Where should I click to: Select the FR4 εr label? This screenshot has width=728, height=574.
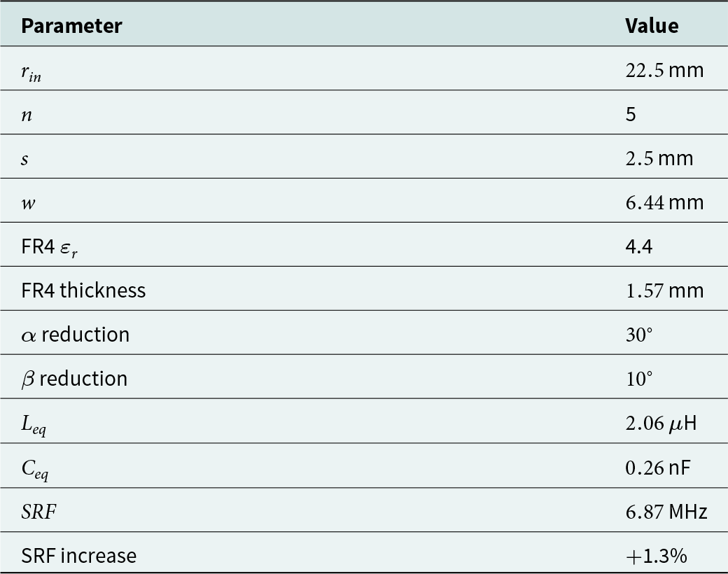[x=49, y=247]
